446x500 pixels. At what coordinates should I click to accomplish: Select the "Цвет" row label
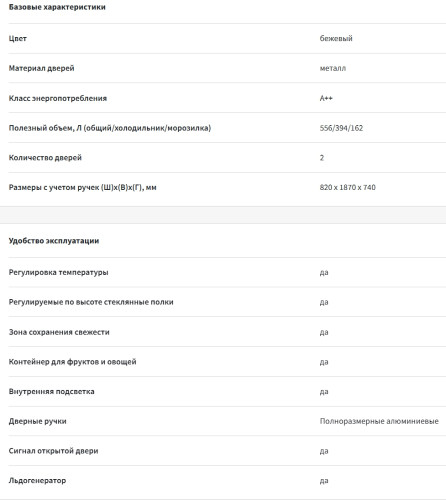pos(18,38)
